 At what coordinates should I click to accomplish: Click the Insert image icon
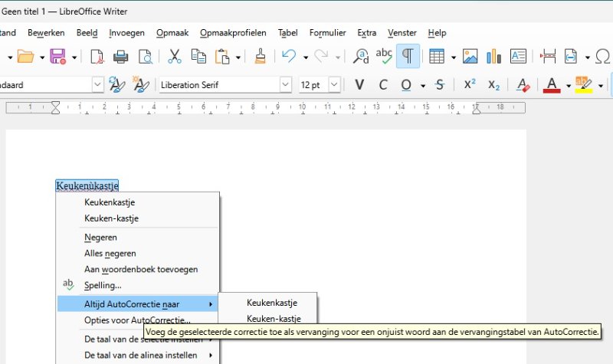pos(470,56)
